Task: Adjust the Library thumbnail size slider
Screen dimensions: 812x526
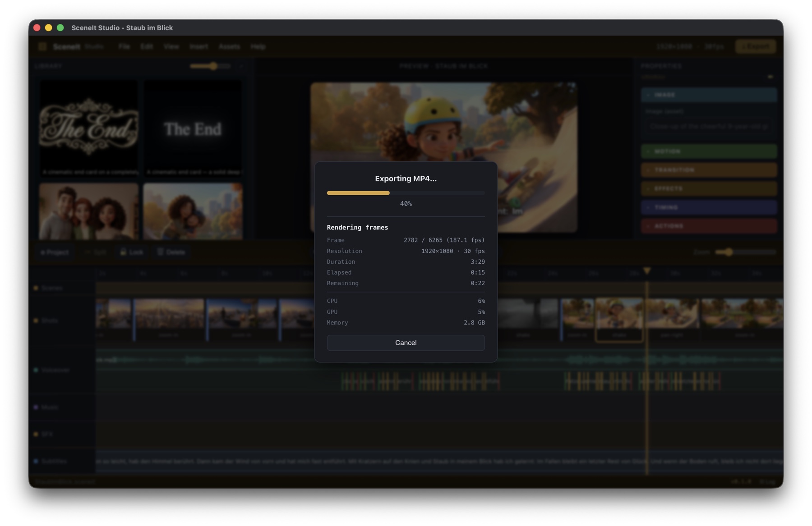Action: (x=210, y=66)
